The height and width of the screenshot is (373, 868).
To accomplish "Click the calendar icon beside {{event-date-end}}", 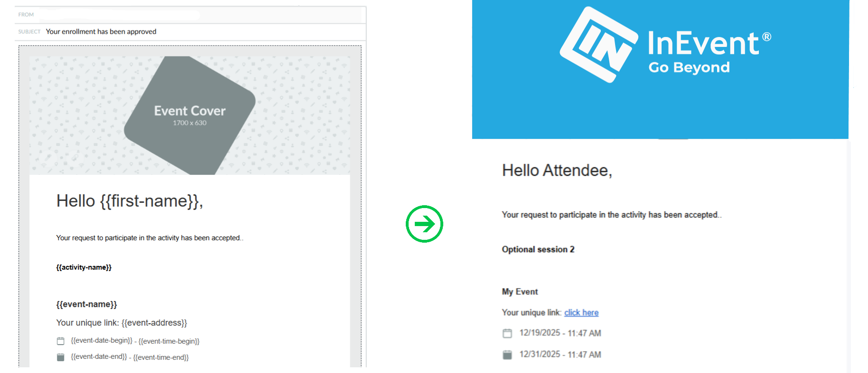I will click(x=61, y=357).
